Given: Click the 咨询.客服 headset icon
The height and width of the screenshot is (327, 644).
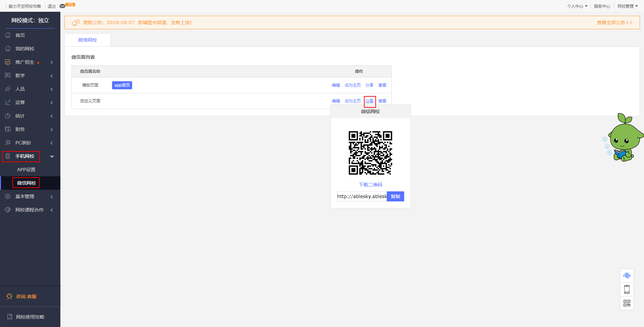Looking at the screenshot, I should click(9, 296).
